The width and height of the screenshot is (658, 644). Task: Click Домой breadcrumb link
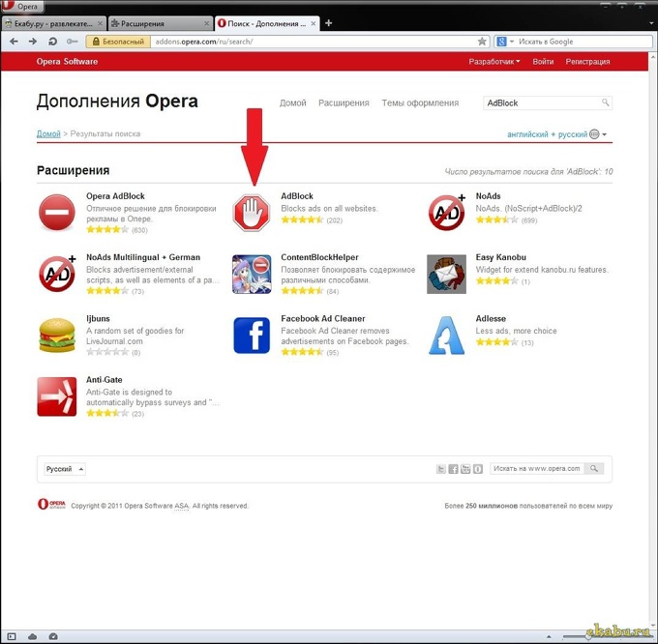click(x=48, y=133)
